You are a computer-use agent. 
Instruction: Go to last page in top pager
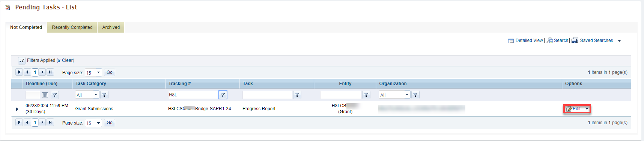pyautogui.click(x=50, y=72)
